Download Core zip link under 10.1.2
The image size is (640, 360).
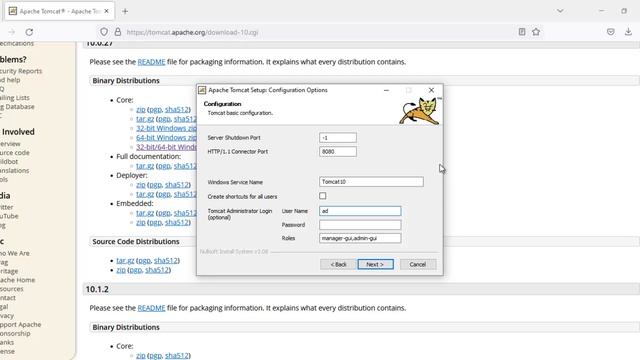pos(141,356)
